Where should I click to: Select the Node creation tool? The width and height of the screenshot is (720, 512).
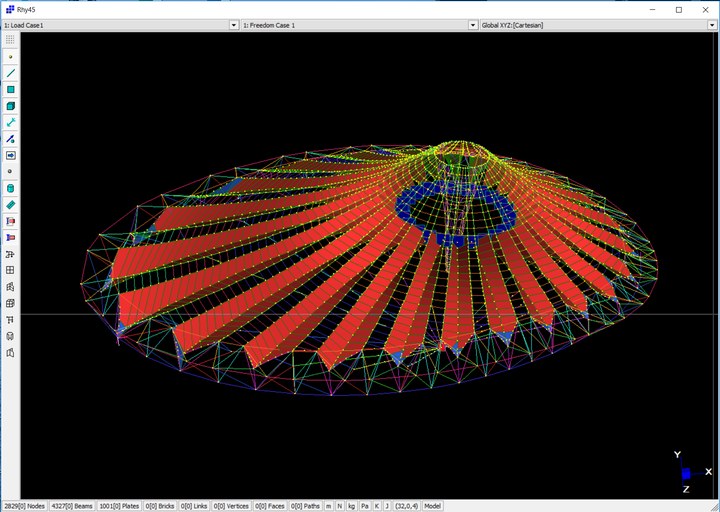point(10,57)
